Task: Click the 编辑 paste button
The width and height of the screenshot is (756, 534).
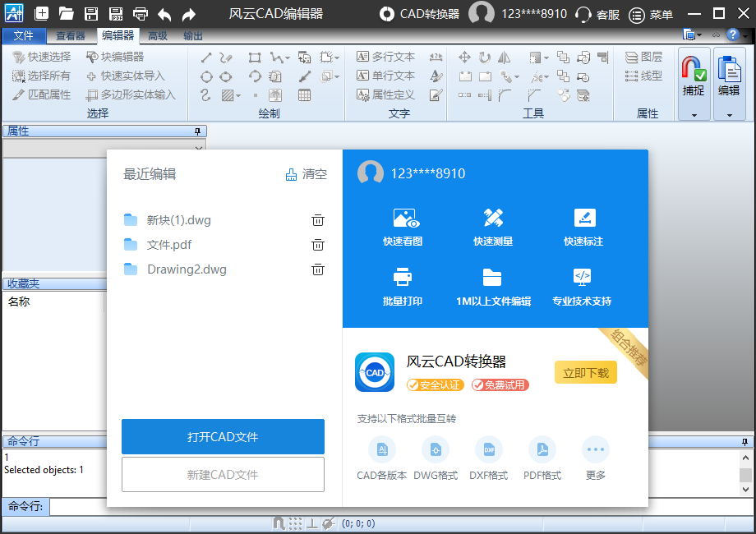Action: pos(729,76)
